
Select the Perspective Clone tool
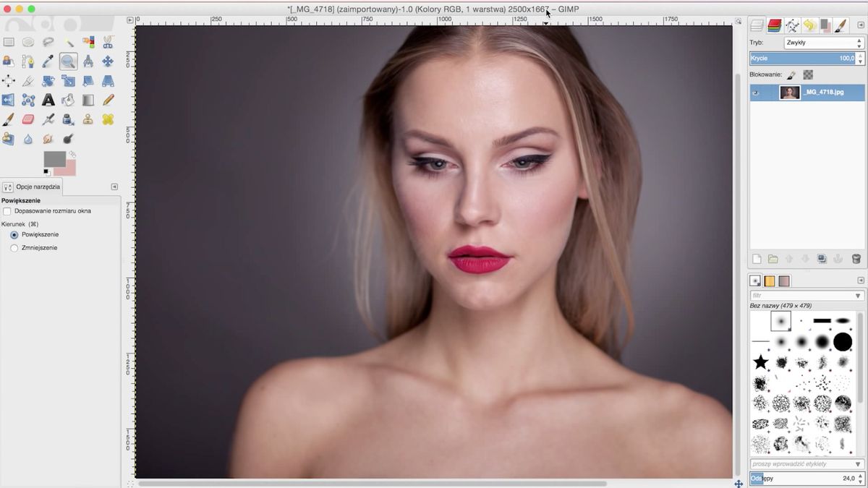9,138
